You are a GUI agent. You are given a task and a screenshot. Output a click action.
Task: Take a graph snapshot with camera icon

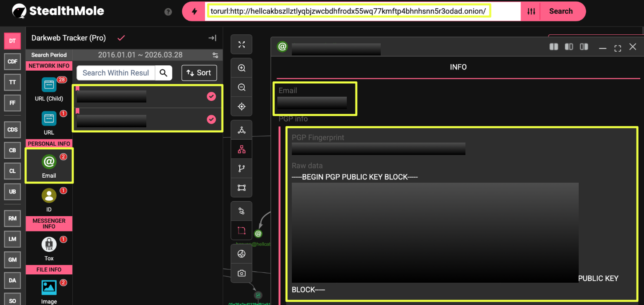pos(242,273)
